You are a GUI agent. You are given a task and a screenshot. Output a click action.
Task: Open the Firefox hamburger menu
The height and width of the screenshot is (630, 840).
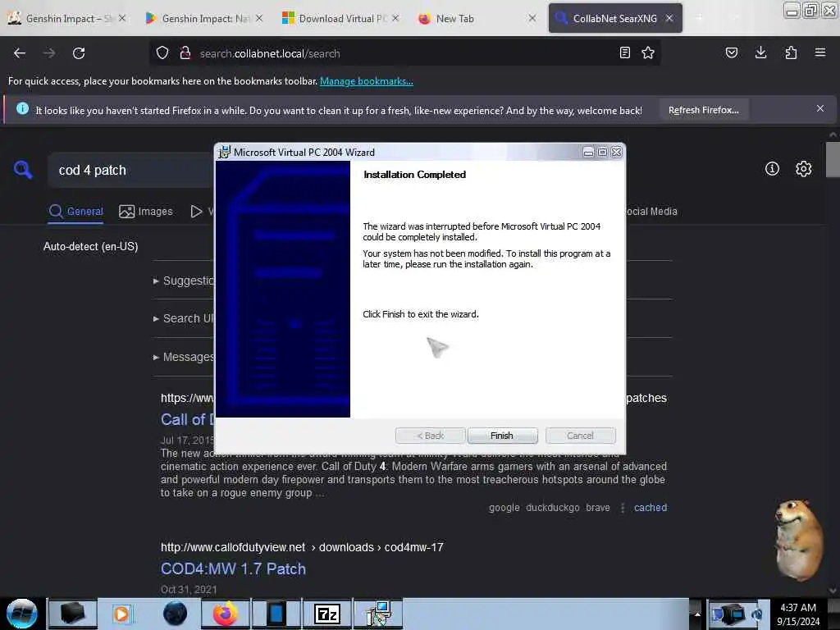pos(820,52)
